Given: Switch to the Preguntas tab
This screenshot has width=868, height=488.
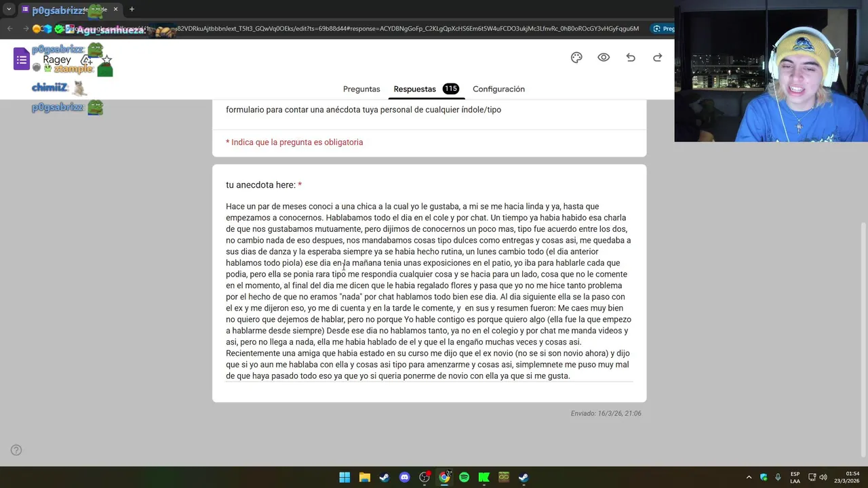Looking at the screenshot, I should click(x=361, y=89).
